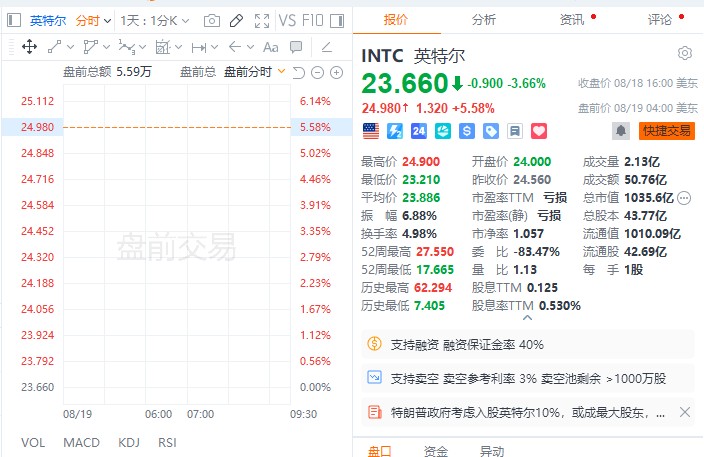Screen dimensions: 704x457
Task: Select the VOL indicator tab
Action: click(x=33, y=443)
